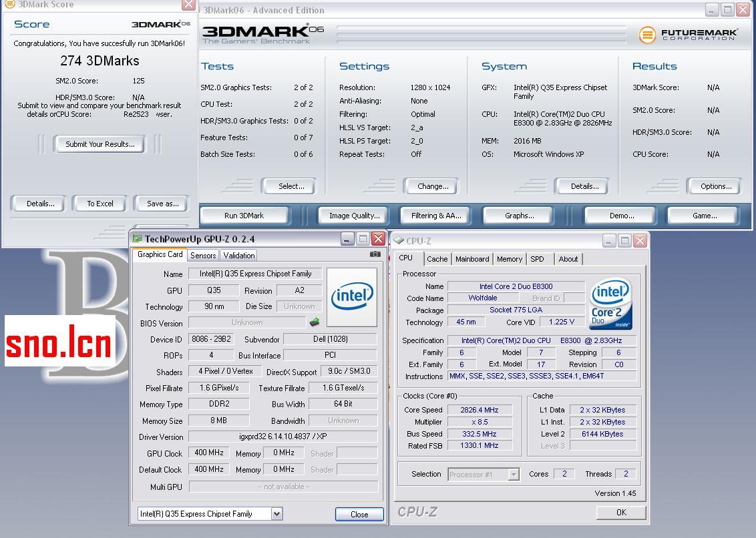The image size is (756, 538).
Task: Click the Package value Socket 775 LGA
Action: (516, 310)
